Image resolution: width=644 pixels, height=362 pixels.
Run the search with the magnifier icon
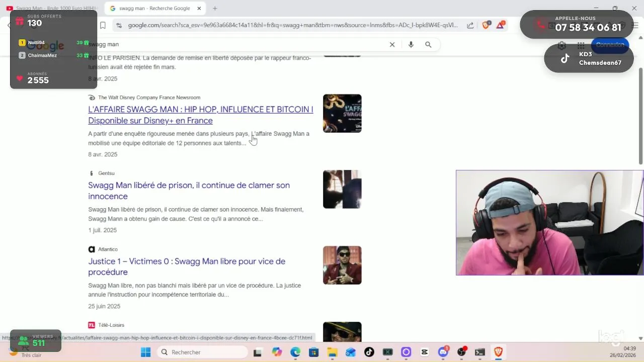click(428, 44)
